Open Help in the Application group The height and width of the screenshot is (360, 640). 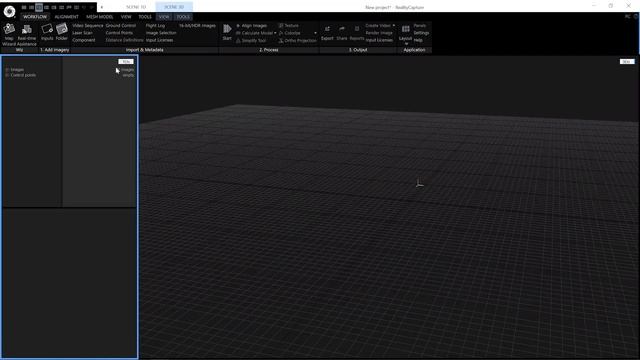418,40
